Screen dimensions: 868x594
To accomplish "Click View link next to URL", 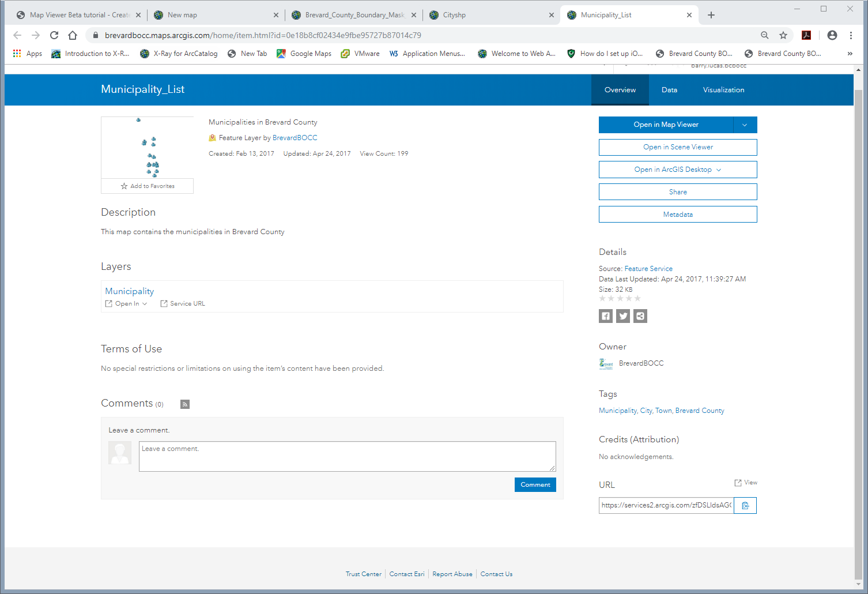I will (746, 483).
